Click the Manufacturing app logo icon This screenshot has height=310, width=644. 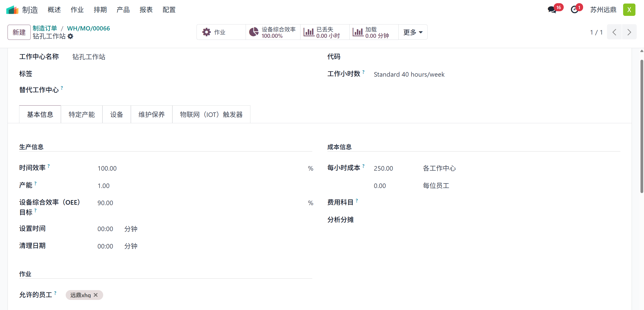12,10
